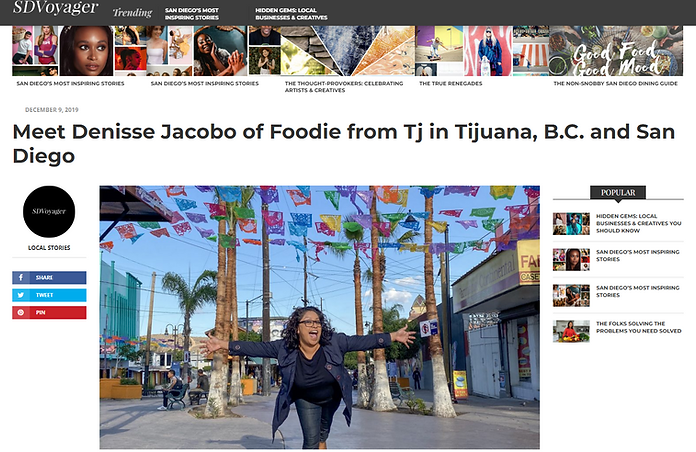Click the Good Food Good Mood banner image
Viewport: 696px width, 452px height.
(616, 51)
